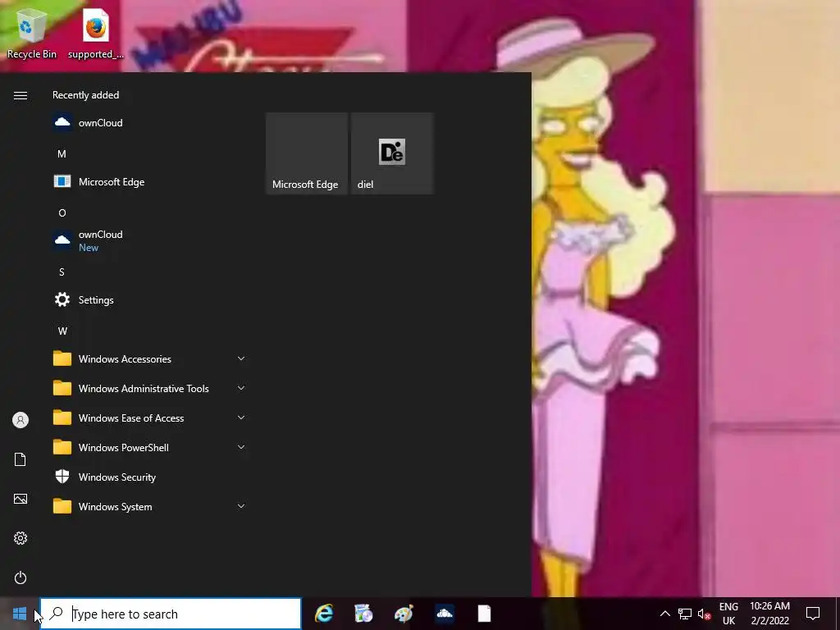
Task: Open the clock showing 10:26 AM
Action: point(769,614)
